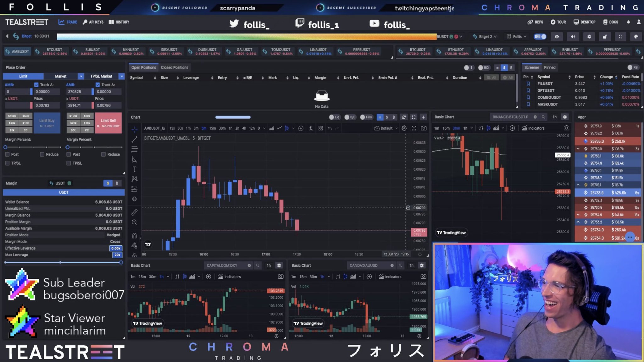Click undo arrow in main chart toolbar

click(x=330, y=128)
